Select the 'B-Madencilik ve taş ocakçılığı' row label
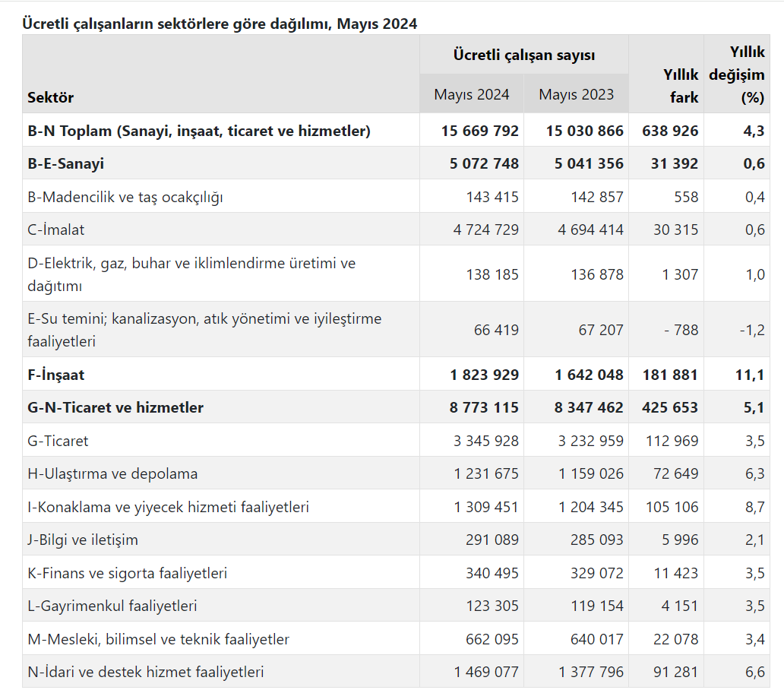The height and width of the screenshot is (690, 784). (125, 197)
